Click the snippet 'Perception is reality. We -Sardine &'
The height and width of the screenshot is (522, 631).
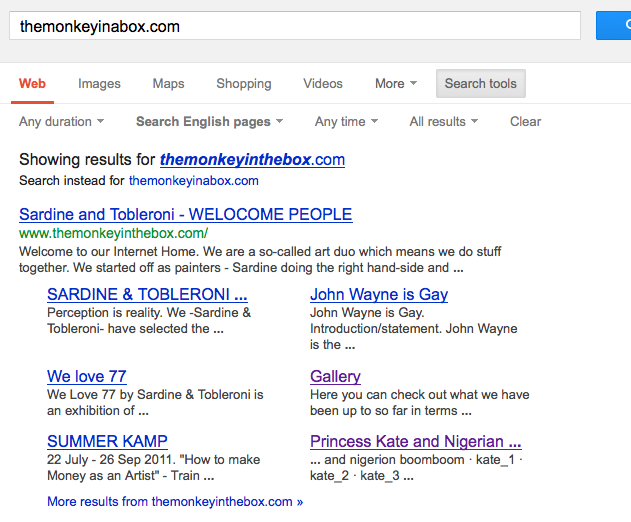point(149,321)
